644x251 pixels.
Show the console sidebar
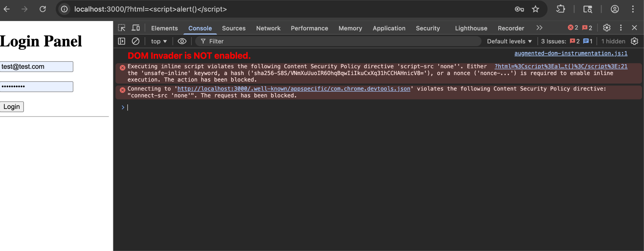click(122, 41)
